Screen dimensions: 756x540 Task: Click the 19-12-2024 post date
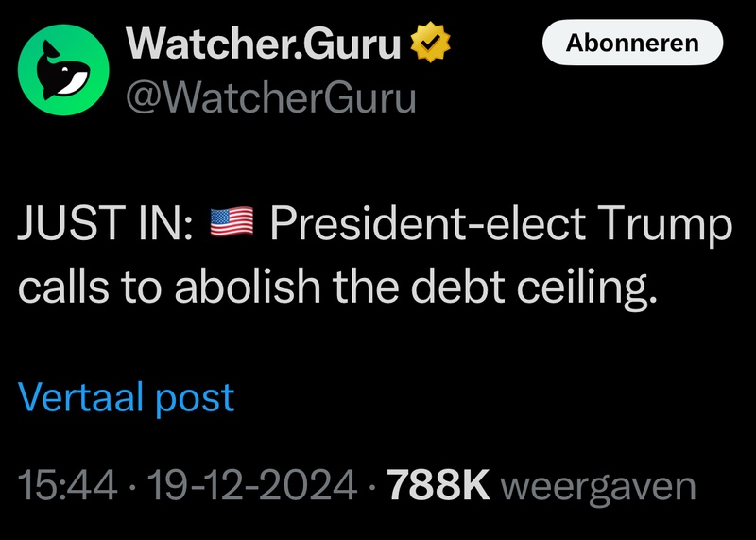coord(248,488)
